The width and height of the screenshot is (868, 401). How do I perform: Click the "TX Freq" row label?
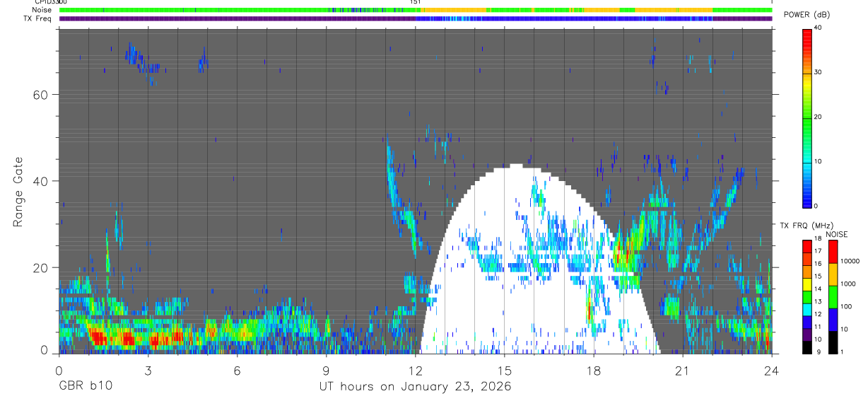[37, 18]
